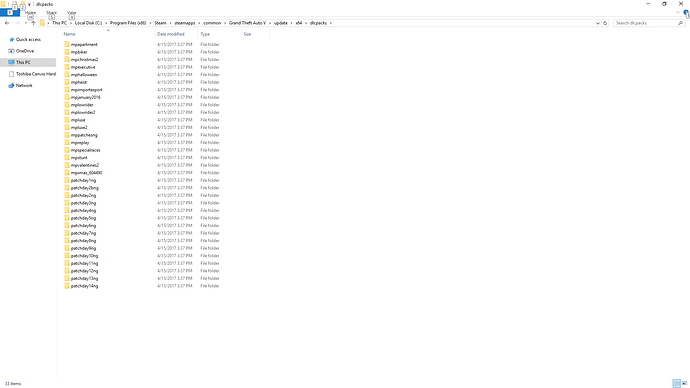Refresh the dlcpacks folder view
The image size is (690, 388).
click(605, 23)
